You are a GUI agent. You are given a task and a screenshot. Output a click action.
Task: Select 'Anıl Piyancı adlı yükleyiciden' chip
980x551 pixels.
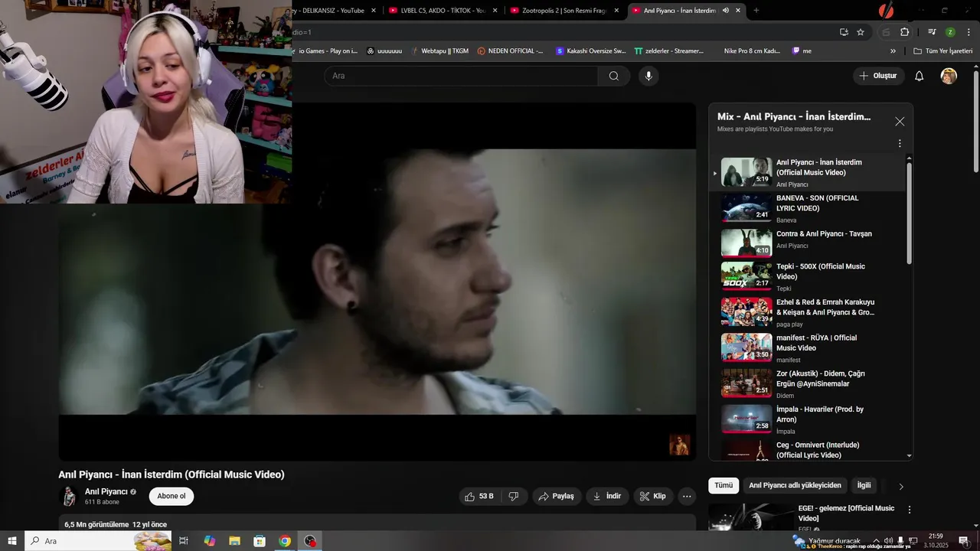coord(795,485)
